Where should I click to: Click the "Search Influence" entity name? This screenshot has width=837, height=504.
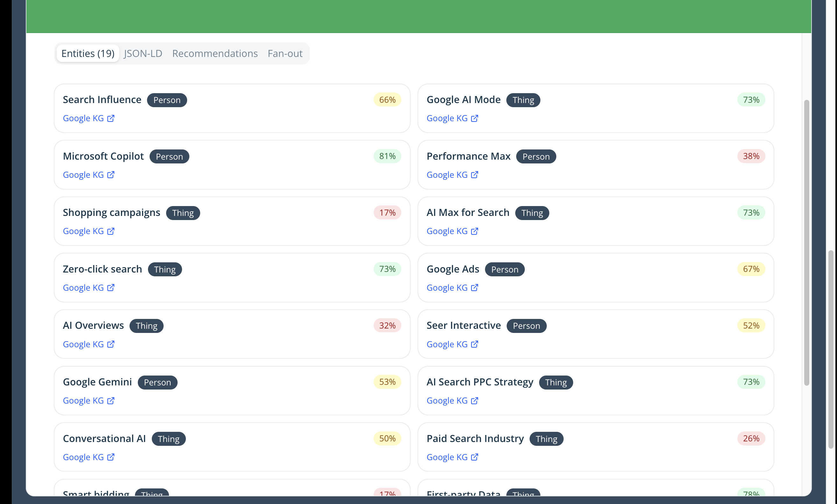point(102,100)
